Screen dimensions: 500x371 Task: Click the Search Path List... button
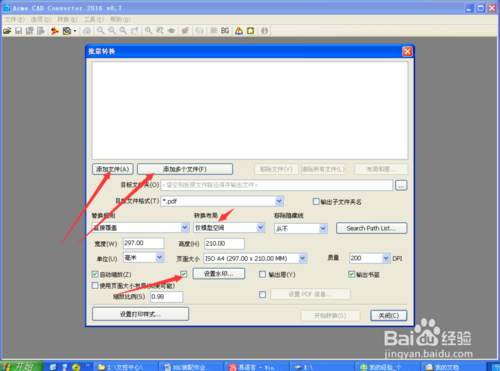point(371,228)
